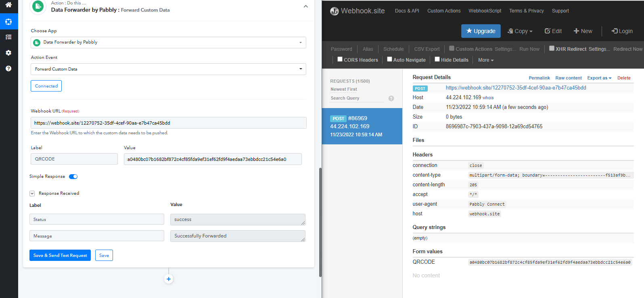This screenshot has height=298, width=644.
Task: Click the Connected button
Action: point(46,86)
